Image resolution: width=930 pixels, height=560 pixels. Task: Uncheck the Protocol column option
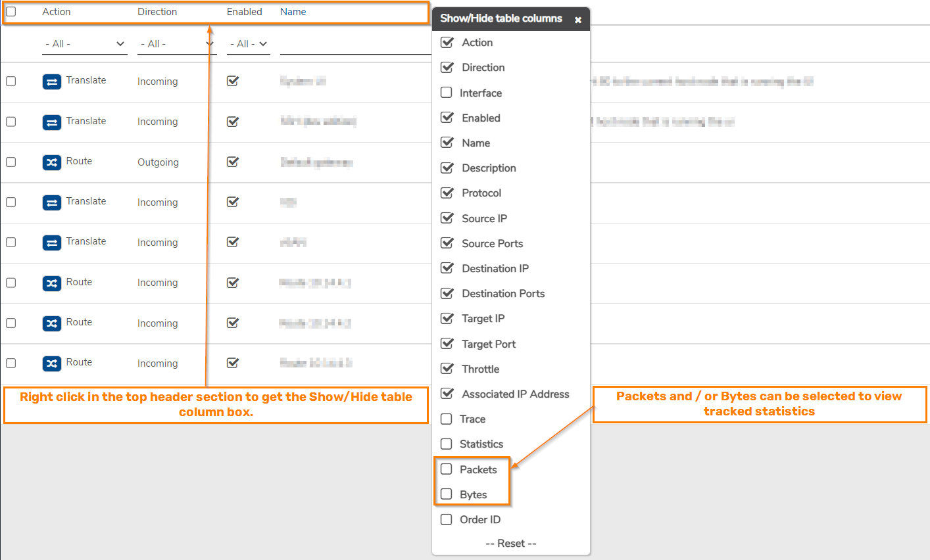[x=447, y=193]
